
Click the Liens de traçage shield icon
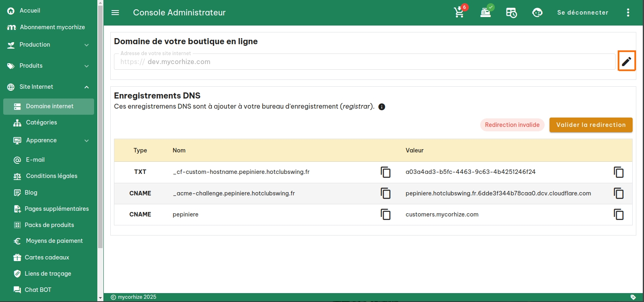[17, 274]
